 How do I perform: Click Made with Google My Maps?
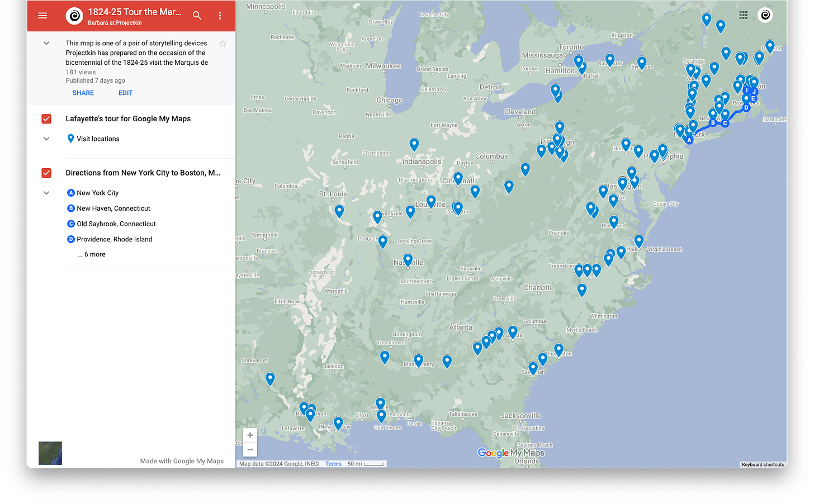point(182,461)
